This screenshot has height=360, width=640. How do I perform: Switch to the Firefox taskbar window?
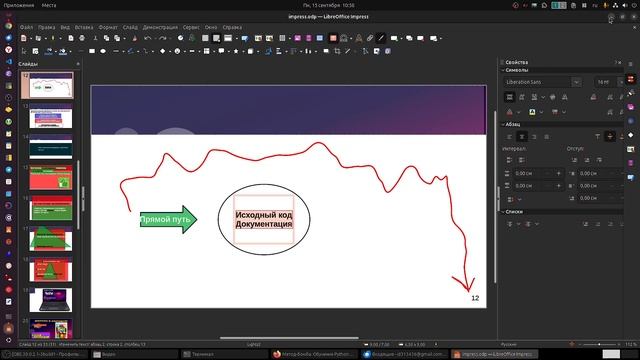click(x=314, y=354)
